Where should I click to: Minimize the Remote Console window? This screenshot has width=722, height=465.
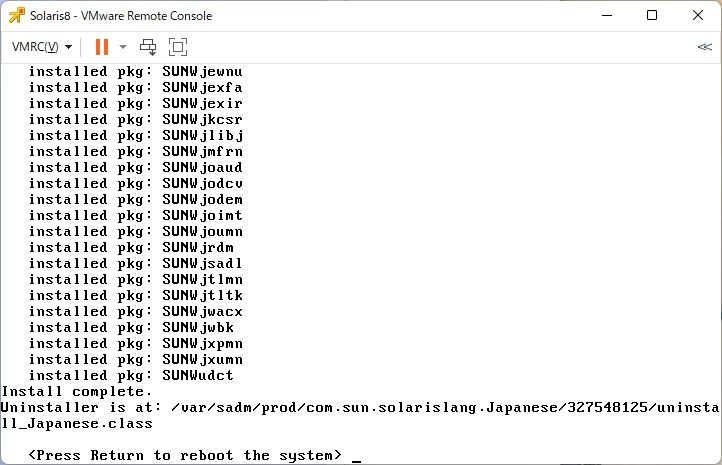click(x=607, y=16)
